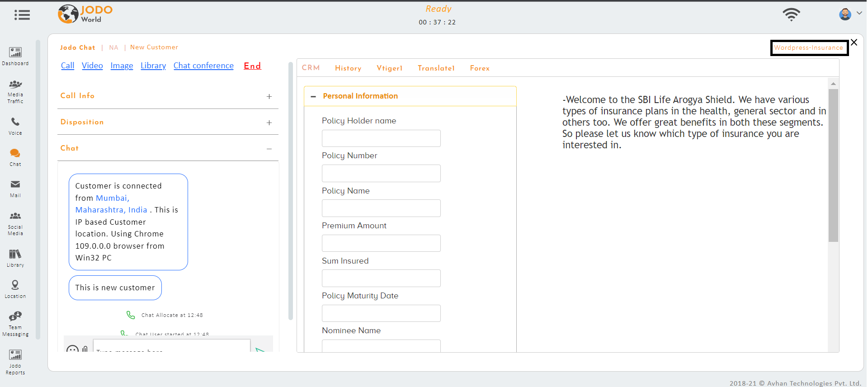The width and height of the screenshot is (868, 387).
Task: Start a Call via link
Action: pos(68,66)
